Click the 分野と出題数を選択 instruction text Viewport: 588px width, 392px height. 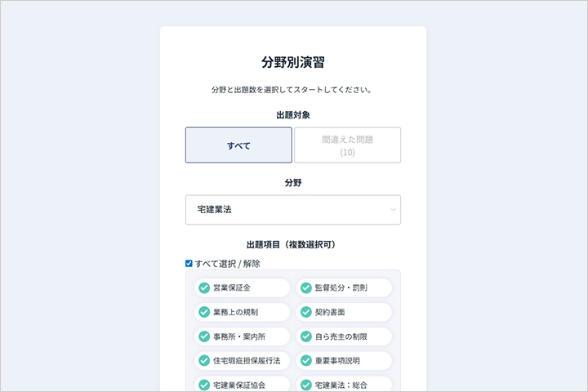pyautogui.click(x=293, y=90)
